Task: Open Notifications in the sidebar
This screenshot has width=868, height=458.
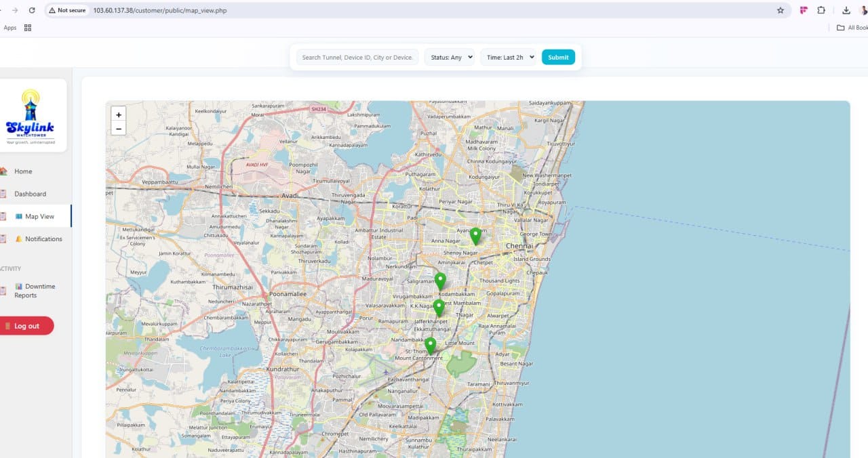Action: [43, 239]
